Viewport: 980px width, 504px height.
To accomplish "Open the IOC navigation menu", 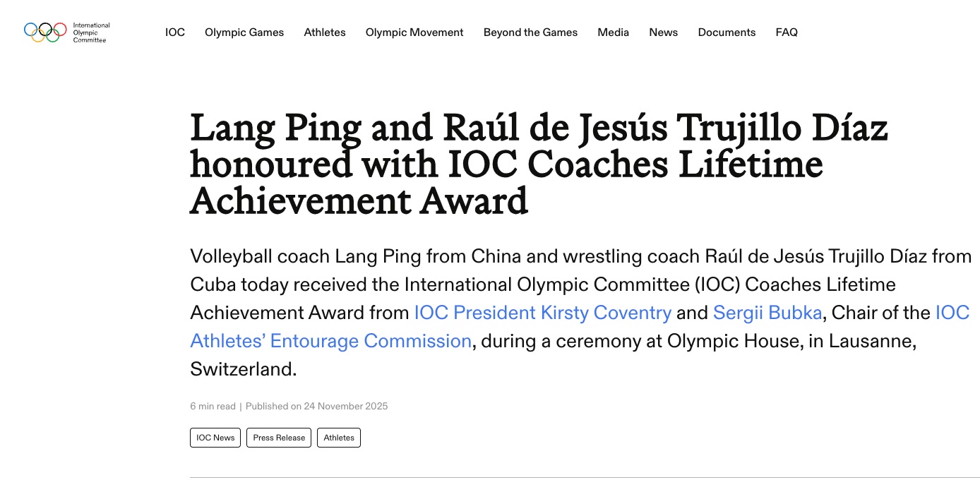I will (175, 32).
